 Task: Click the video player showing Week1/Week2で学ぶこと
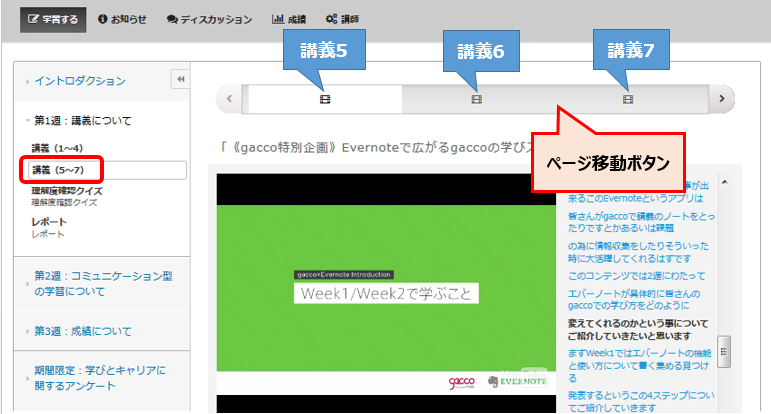click(386, 293)
